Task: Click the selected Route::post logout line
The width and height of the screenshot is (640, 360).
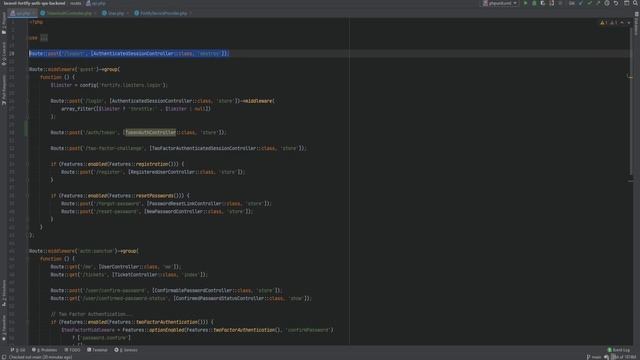Action: tap(129, 53)
